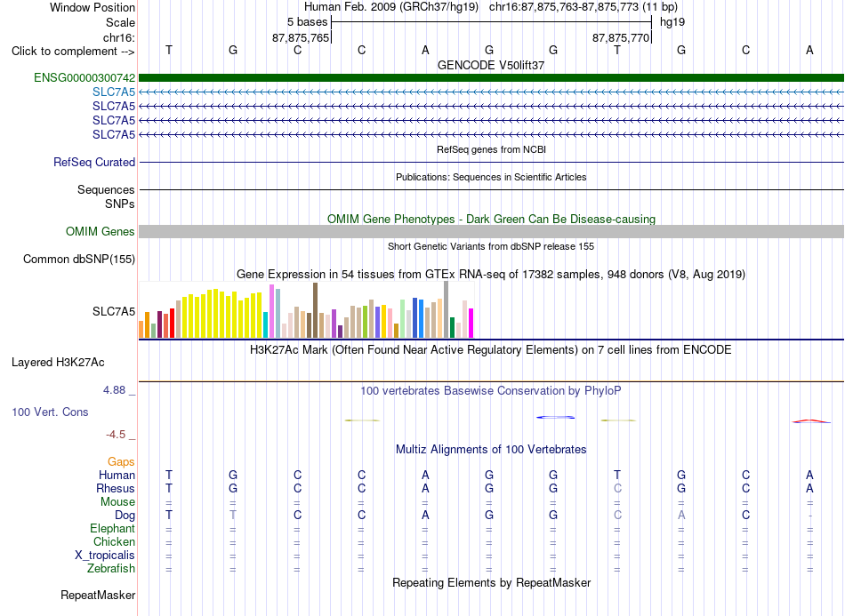
Task: Click the Gaps alignment label
Action: click(121, 462)
